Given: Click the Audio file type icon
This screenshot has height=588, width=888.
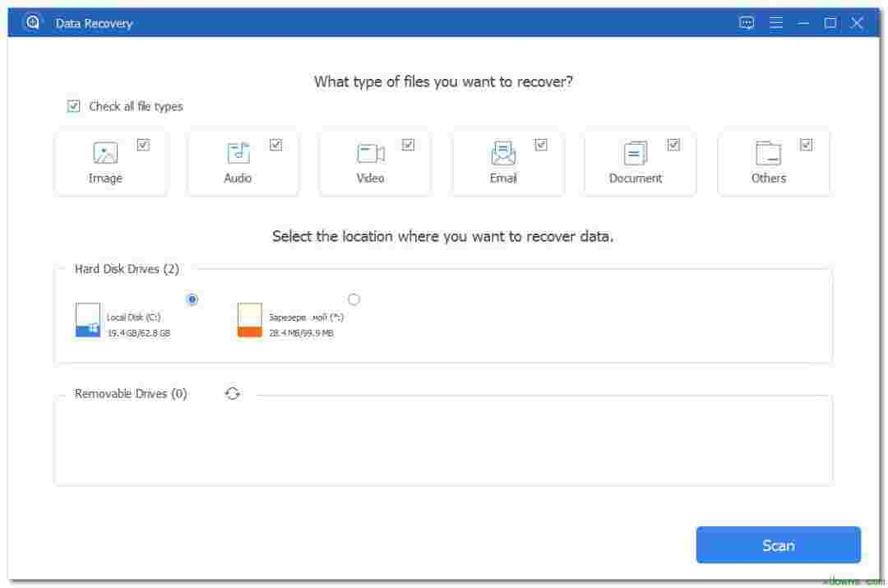Looking at the screenshot, I should tap(235, 153).
